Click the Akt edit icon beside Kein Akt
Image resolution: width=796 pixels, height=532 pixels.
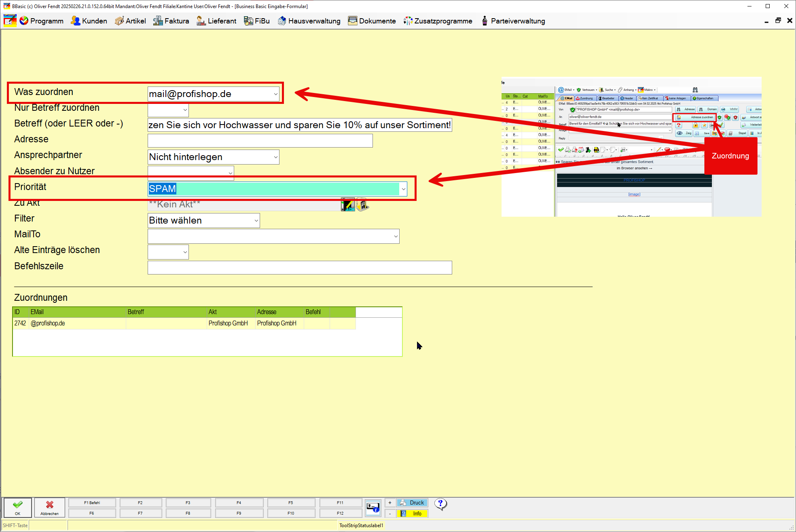[348, 205]
